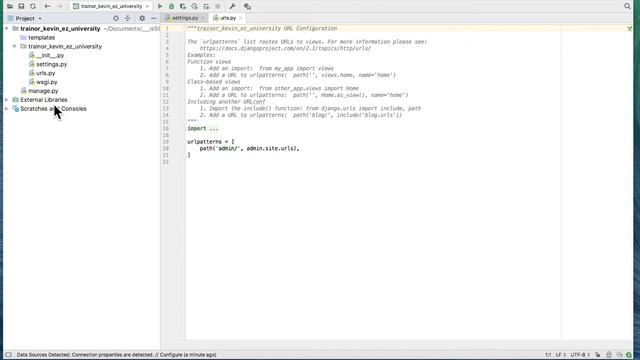The width and height of the screenshot is (640, 360).
Task: Click the Profile run icon
Action: pyautogui.click(x=195, y=7)
